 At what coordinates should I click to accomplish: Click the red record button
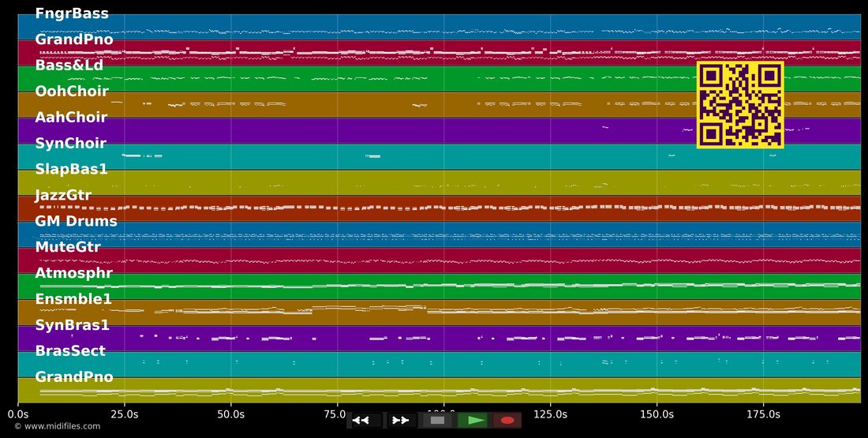tap(507, 421)
